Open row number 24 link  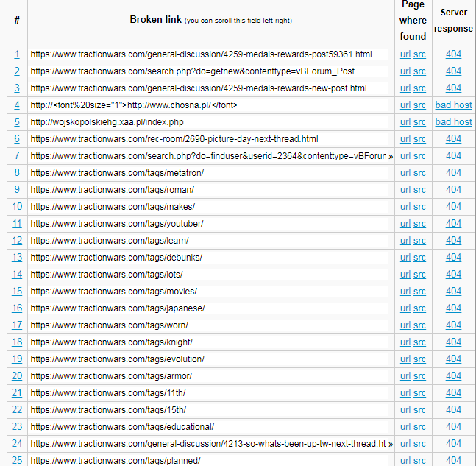click(x=17, y=444)
